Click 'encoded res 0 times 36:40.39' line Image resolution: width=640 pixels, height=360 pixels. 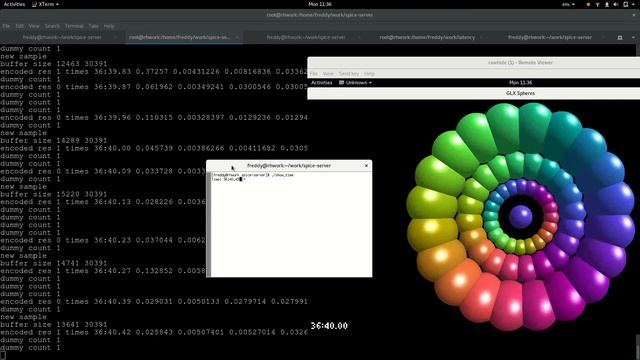(x=154, y=302)
